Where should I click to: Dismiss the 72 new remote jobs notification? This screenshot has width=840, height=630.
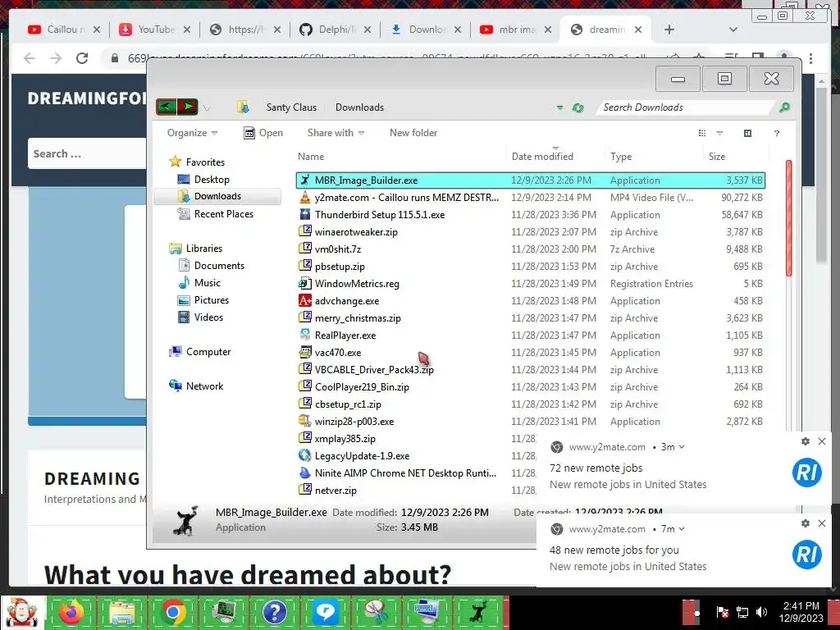pos(822,441)
